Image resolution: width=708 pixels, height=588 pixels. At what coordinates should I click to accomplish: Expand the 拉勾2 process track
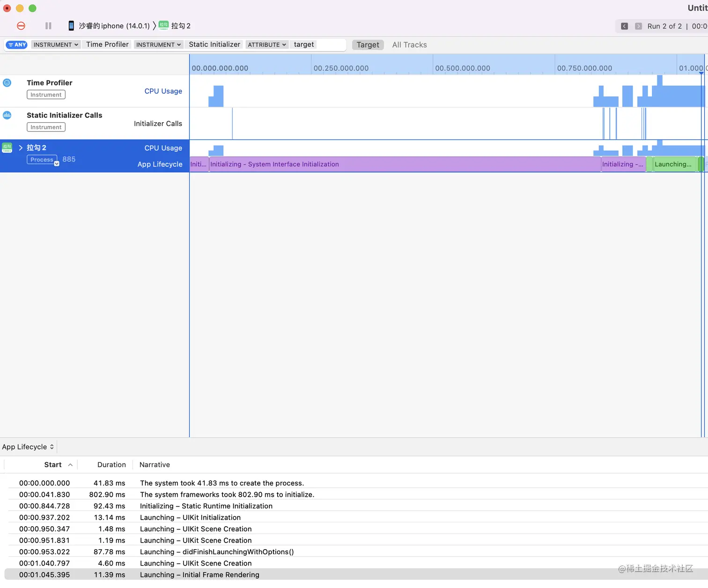tap(21, 147)
